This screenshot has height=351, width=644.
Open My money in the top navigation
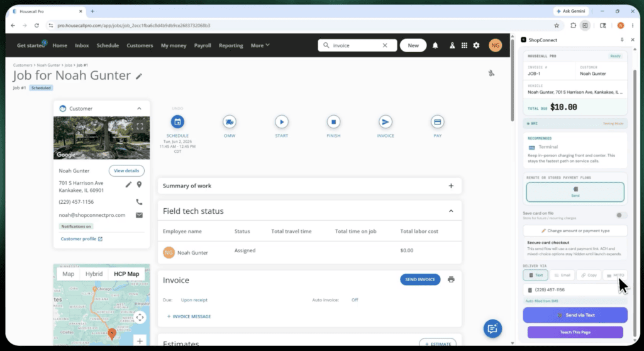coord(174,45)
